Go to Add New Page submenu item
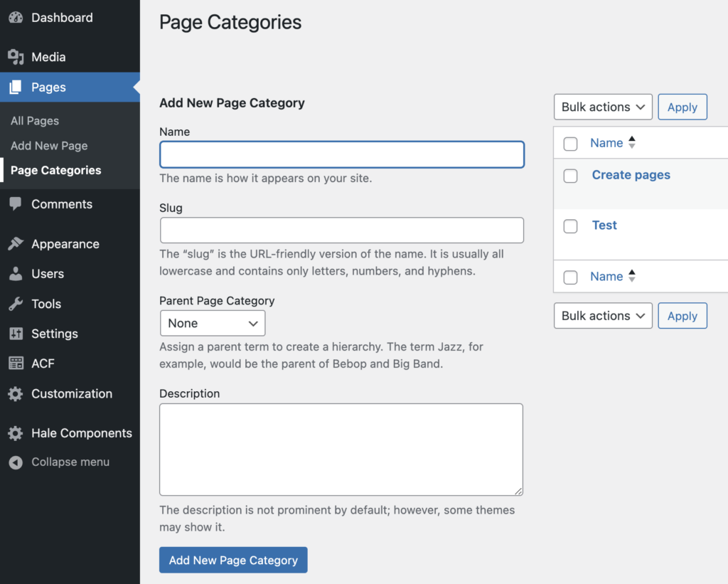 (49, 146)
